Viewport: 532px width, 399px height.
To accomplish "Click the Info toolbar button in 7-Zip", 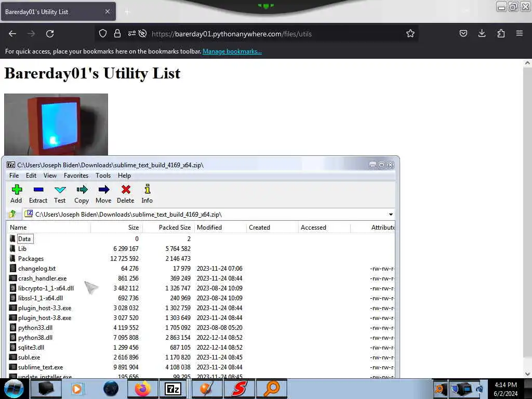I will [147, 194].
